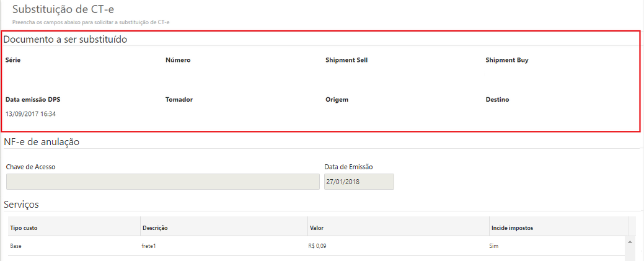
Task: Select the Shipment Buy label
Action: [507, 60]
